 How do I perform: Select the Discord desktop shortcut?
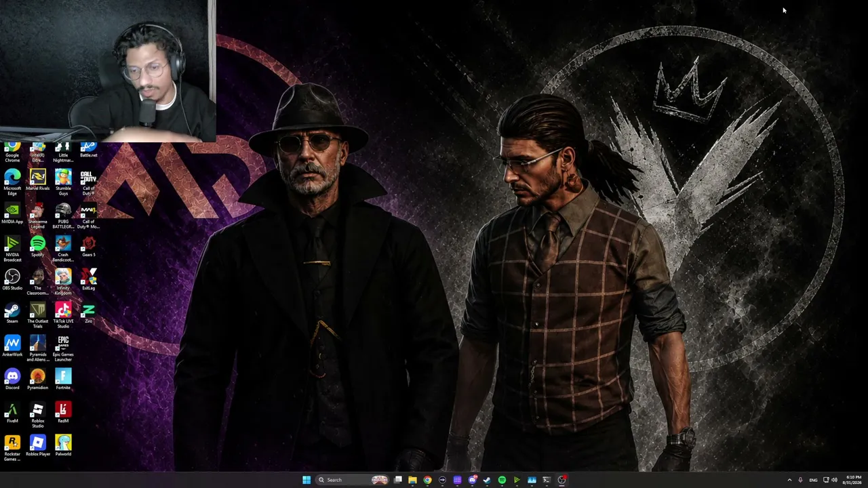[12, 379]
